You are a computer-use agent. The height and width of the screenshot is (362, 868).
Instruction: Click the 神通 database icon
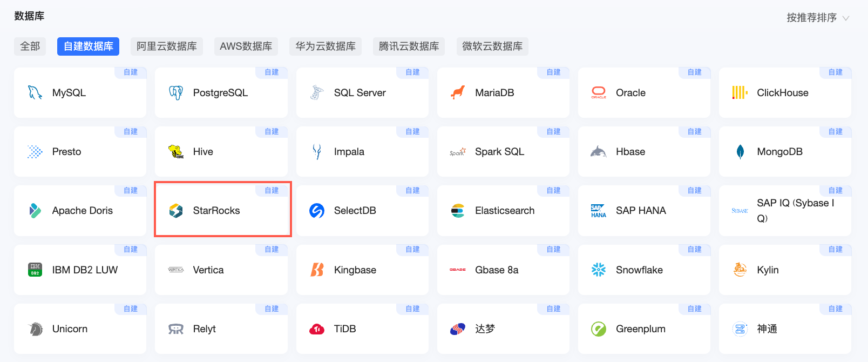[x=740, y=329]
